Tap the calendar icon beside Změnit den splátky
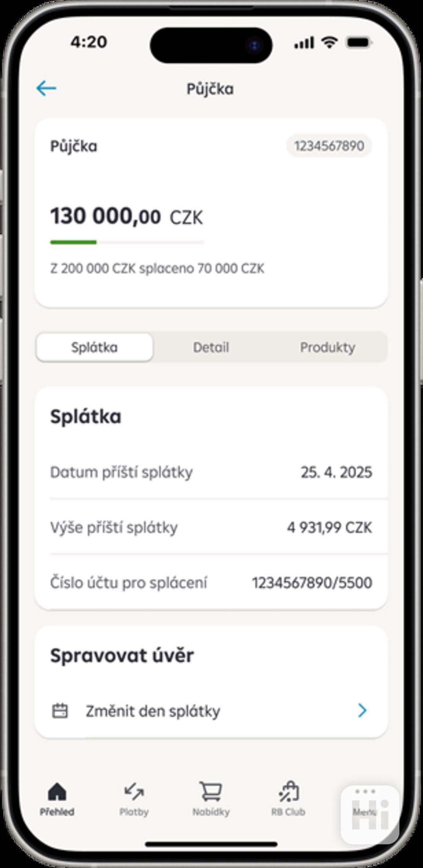 click(x=60, y=711)
